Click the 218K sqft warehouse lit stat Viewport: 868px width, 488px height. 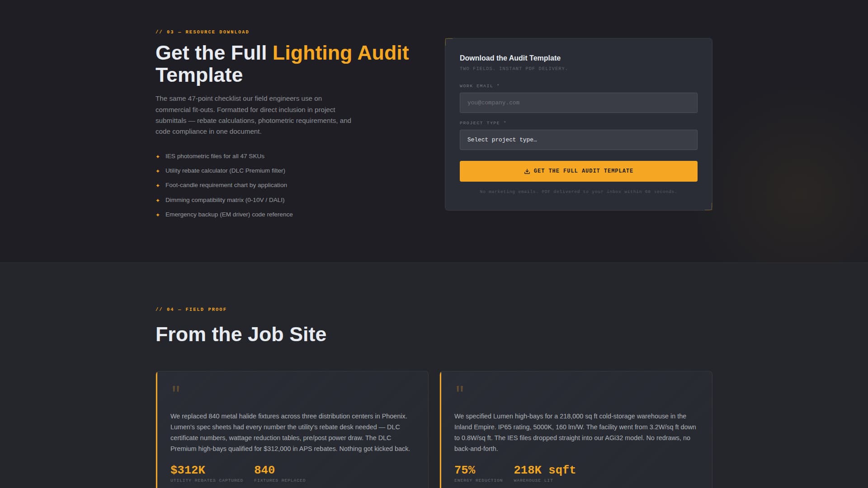(x=544, y=470)
